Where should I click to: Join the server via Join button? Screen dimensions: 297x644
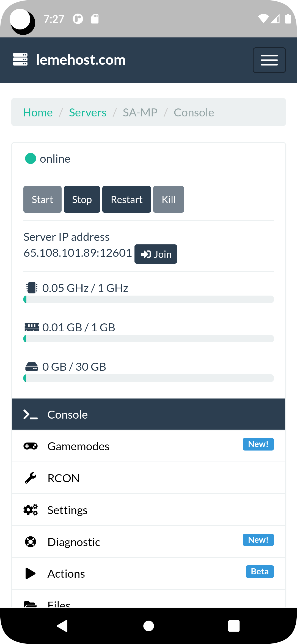tap(156, 254)
